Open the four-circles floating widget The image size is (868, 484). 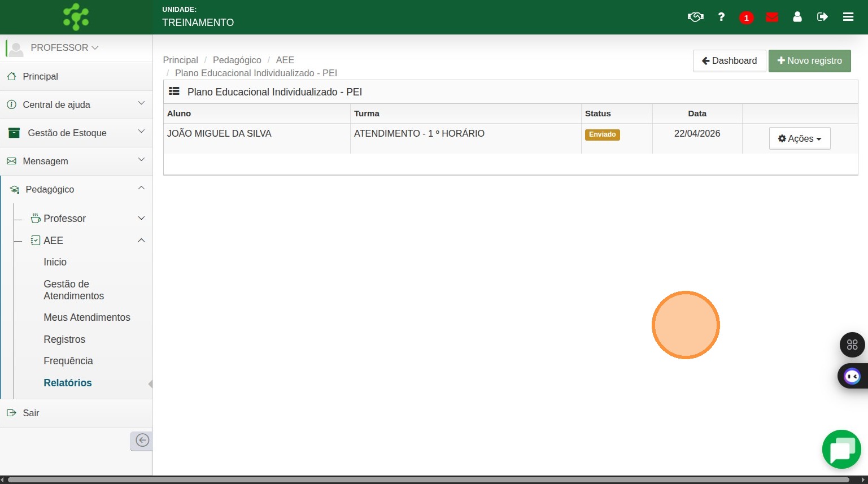pos(852,345)
